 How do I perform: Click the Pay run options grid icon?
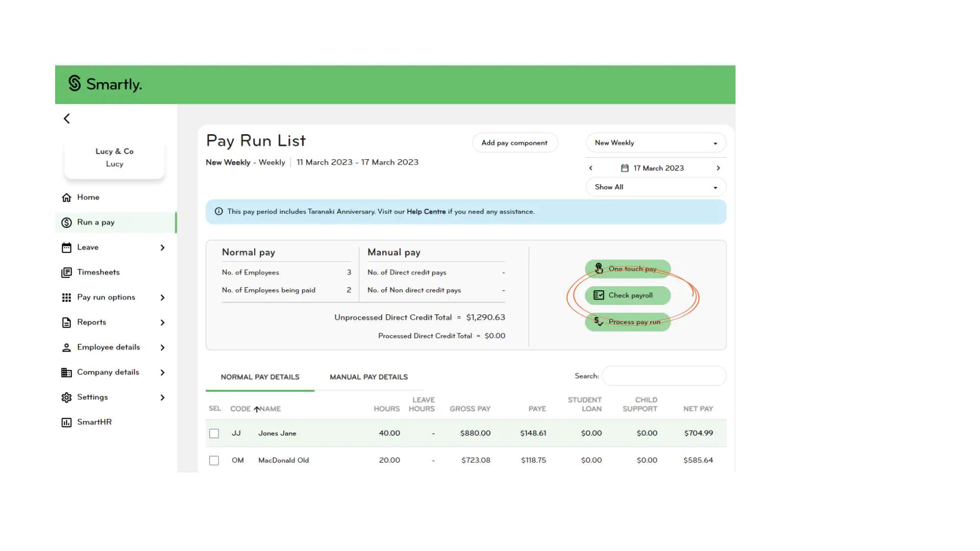pos(66,297)
